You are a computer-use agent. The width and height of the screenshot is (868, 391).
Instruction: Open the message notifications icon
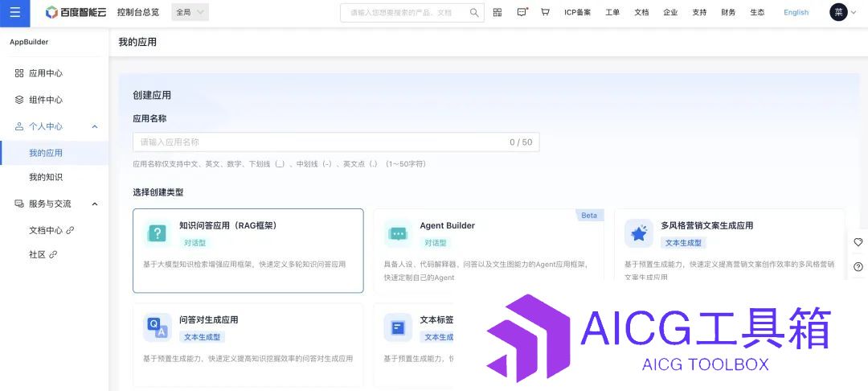coord(522,12)
